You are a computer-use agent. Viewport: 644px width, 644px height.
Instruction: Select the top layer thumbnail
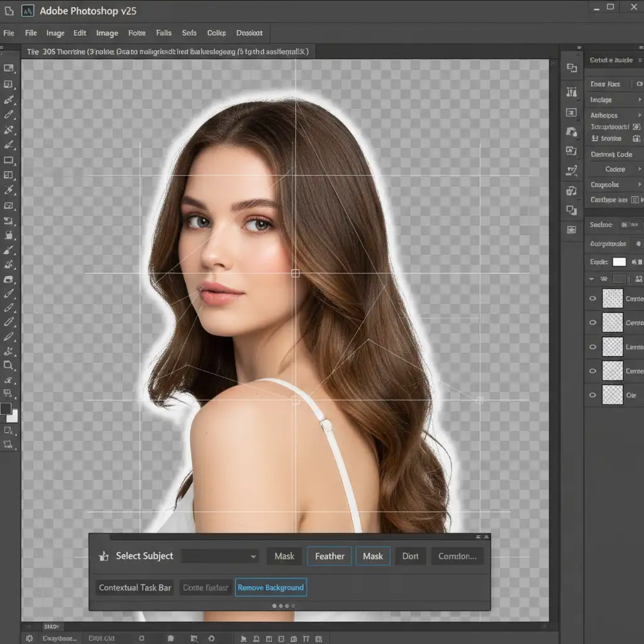pos(612,299)
